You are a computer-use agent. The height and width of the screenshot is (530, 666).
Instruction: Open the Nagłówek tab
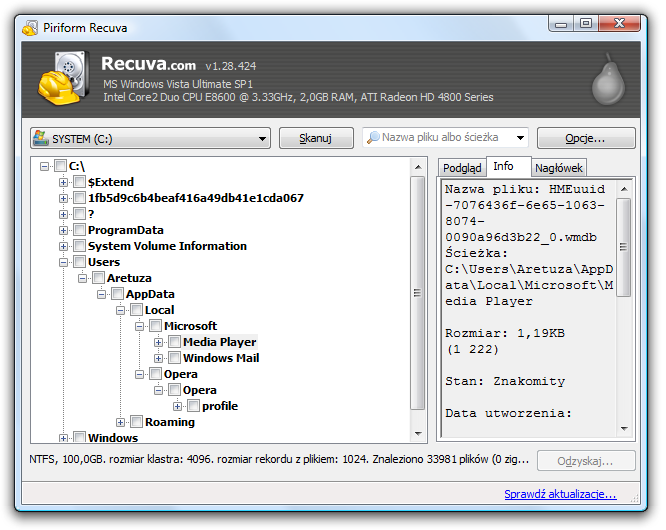click(559, 168)
